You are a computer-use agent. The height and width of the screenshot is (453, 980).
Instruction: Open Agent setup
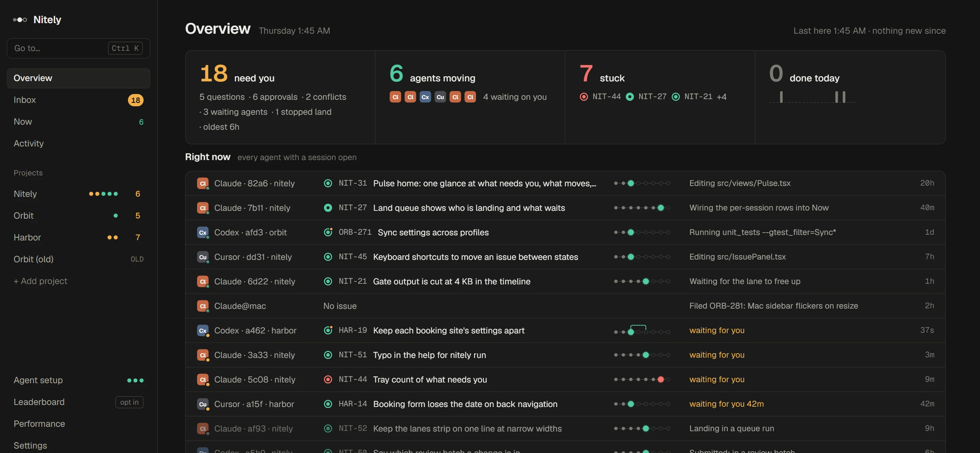tap(78, 380)
